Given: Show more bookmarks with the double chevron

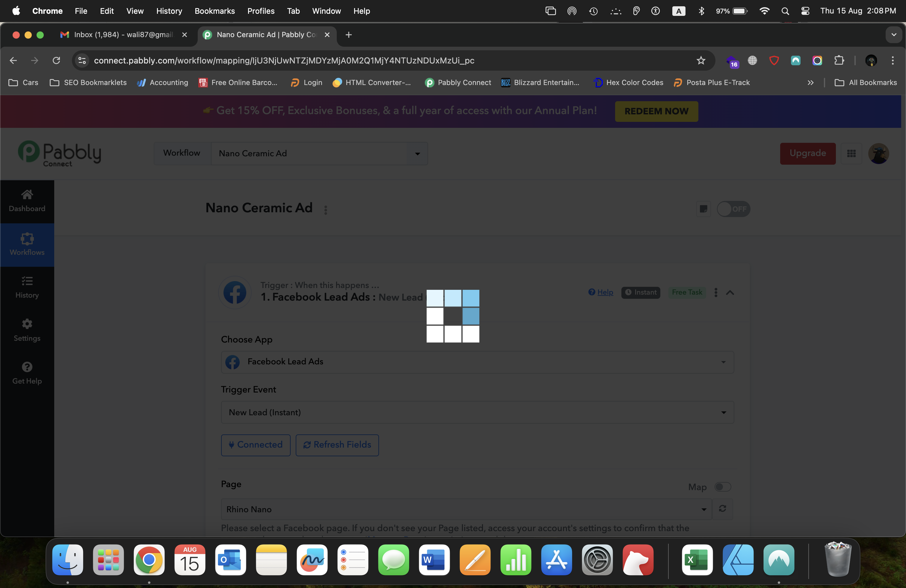Looking at the screenshot, I should click(x=810, y=83).
